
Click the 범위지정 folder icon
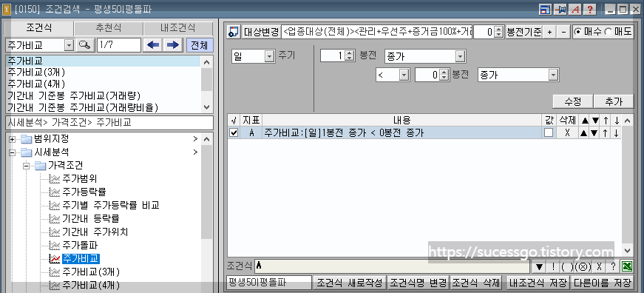point(27,139)
